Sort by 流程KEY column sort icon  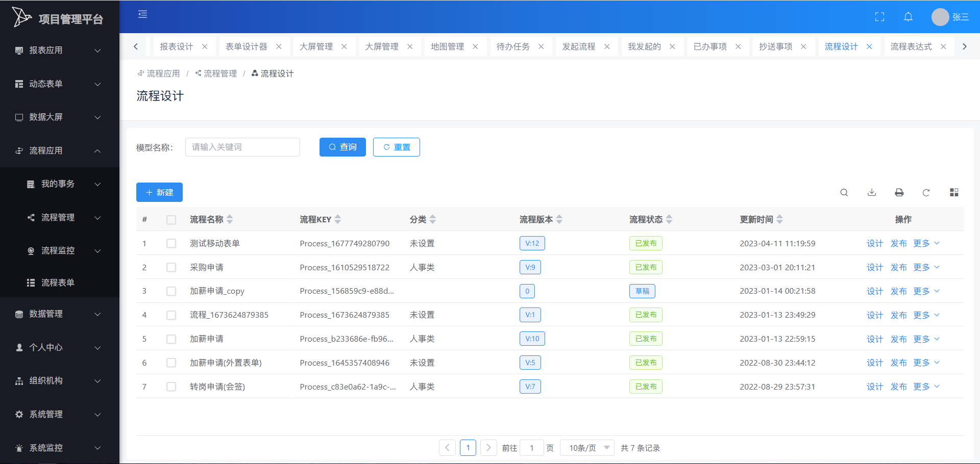coord(338,219)
